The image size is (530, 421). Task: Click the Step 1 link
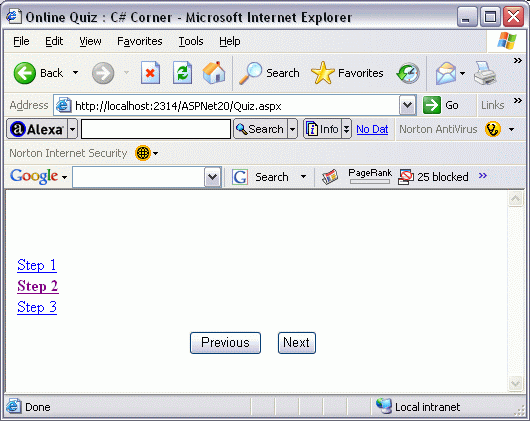point(37,265)
